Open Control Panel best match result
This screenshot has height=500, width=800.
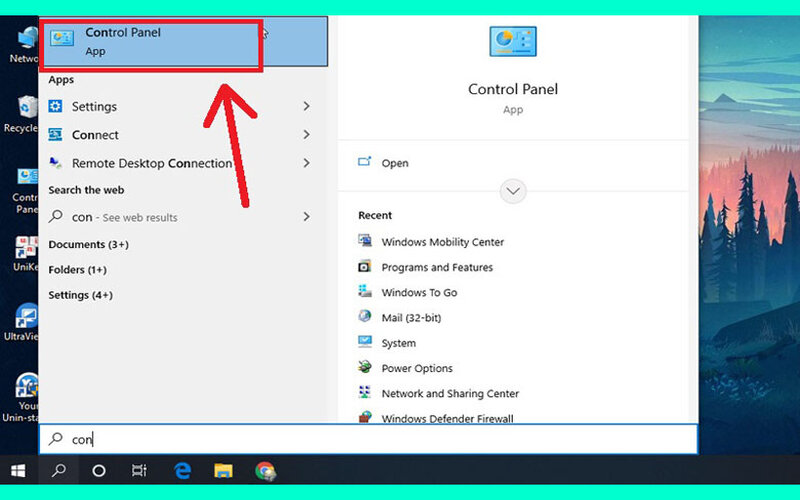150,42
